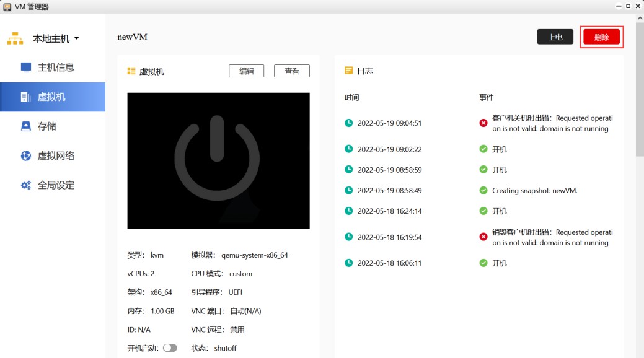Screen dimensions: 644x358
Task: Expand the local host dropdown arrow
Action: [x=77, y=39]
